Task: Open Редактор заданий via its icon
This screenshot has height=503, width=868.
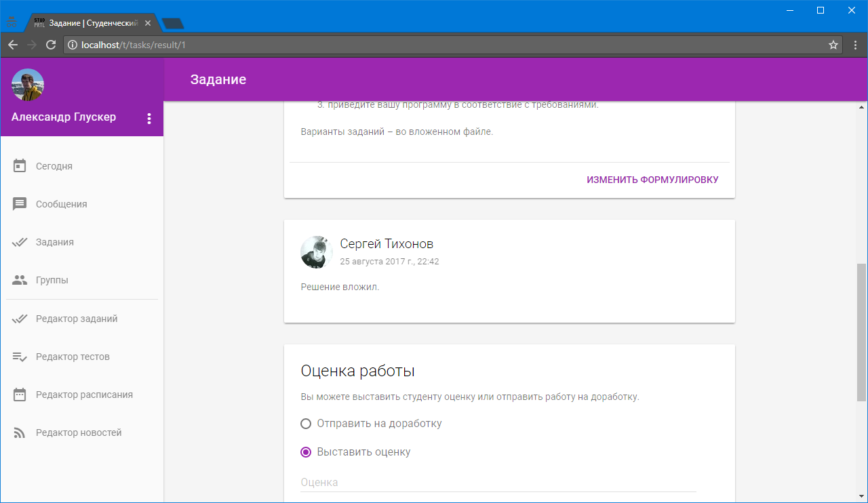Action: point(21,318)
